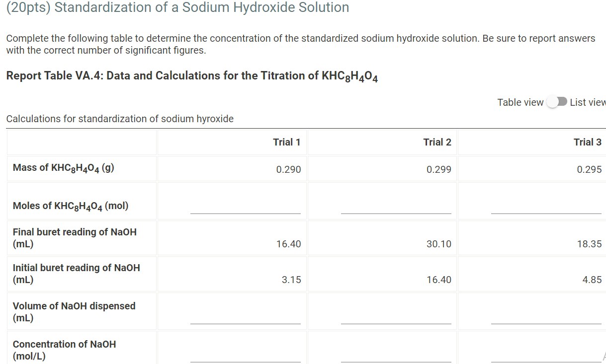Click the Table view label
The width and height of the screenshot is (606, 364).
coord(520,102)
